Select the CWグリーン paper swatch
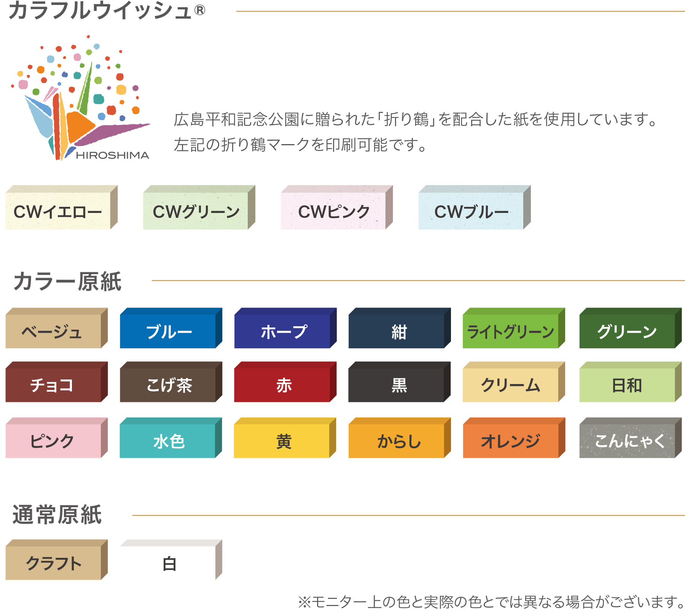Screen dimensions: 685x616 (x=199, y=207)
